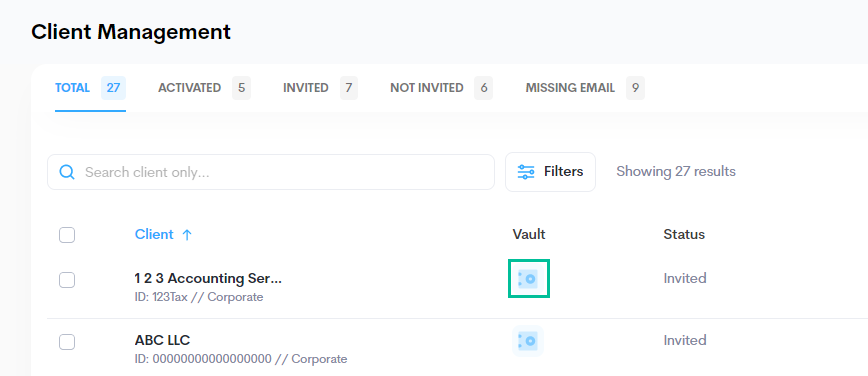Viewport: 868px width, 376px height.
Task: Click the Vault column header
Action: tap(529, 234)
